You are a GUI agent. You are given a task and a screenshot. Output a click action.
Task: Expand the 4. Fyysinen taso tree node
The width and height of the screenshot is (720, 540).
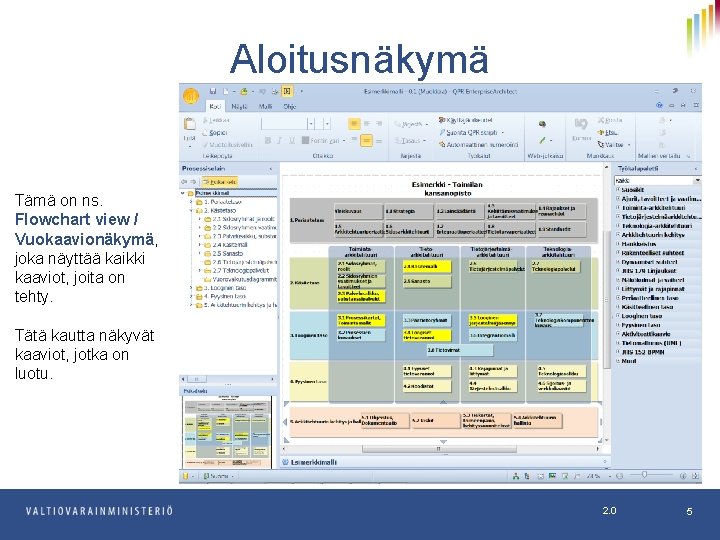[x=191, y=297]
